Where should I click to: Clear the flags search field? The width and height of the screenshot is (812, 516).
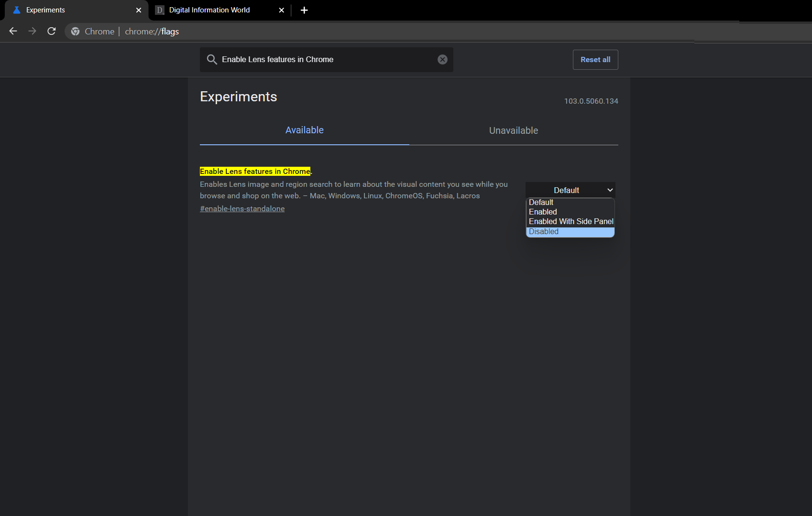pos(442,60)
